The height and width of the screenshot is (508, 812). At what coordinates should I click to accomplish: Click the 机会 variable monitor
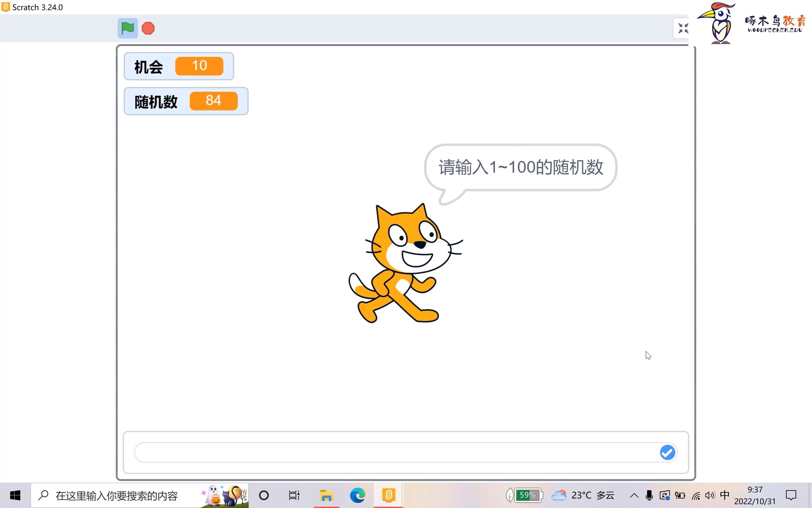point(179,66)
